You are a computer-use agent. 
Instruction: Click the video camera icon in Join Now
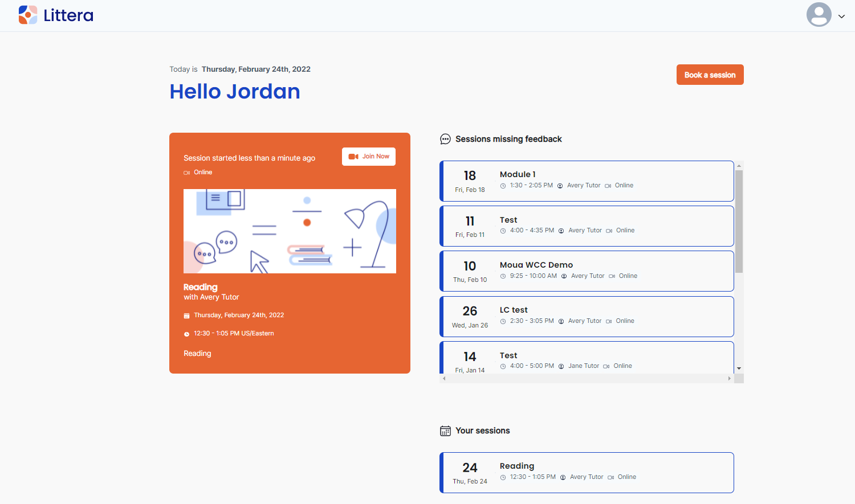point(353,157)
